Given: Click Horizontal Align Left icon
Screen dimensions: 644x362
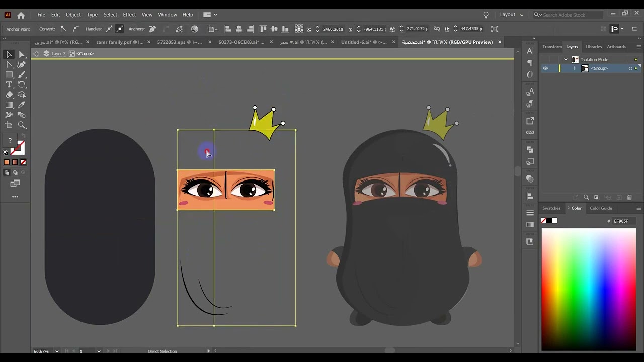Looking at the screenshot, I should (x=228, y=29).
